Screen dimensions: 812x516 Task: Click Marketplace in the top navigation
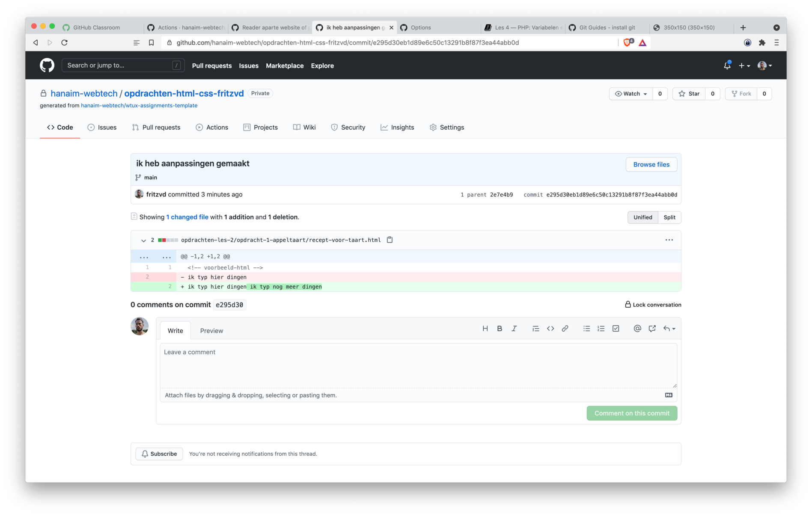(x=285, y=65)
